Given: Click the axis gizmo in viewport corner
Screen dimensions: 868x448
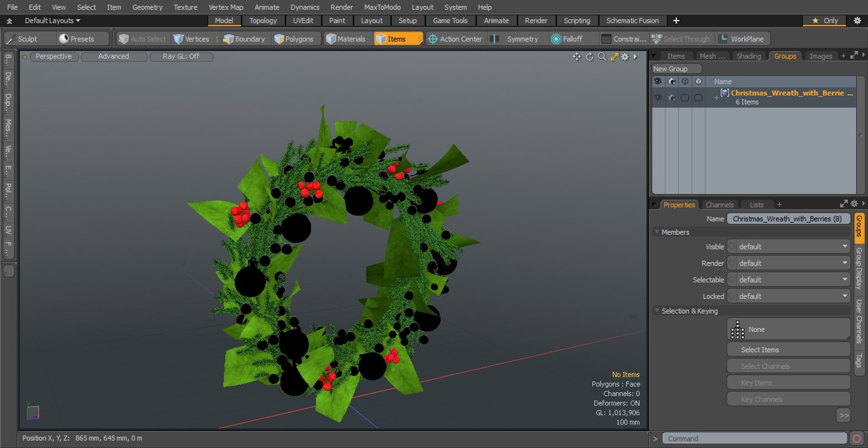Looking at the screenshot, I should (x=33, y=412).
